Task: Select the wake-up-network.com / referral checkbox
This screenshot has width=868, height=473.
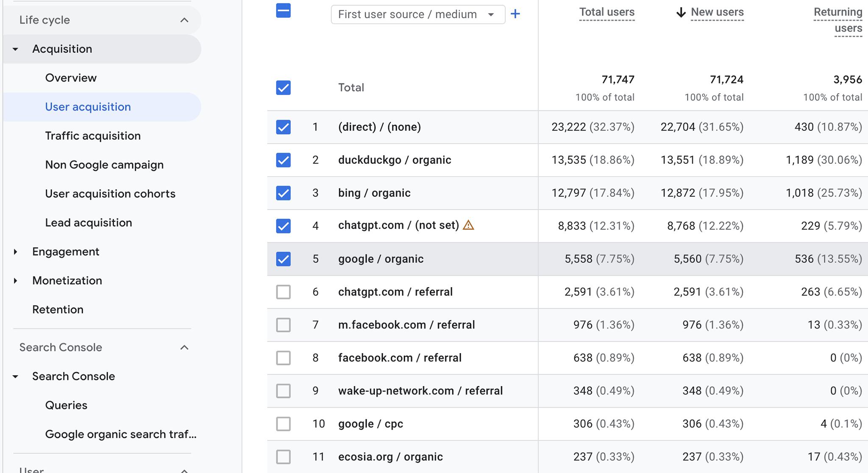Action: 283,391
